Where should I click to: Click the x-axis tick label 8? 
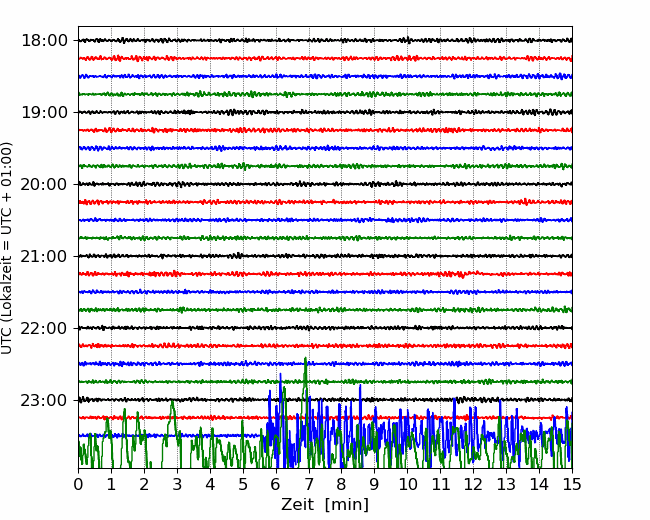(x=342, y=484)
